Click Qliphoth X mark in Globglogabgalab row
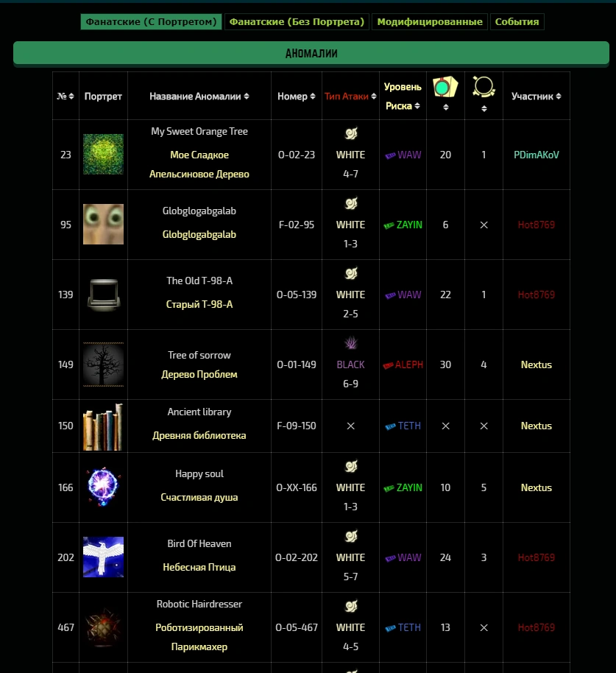Viewport: 616px width, 673px height. pos(484,225)
